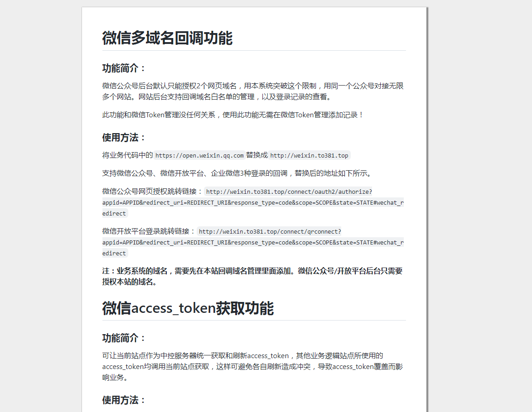Click the word 替换成 between the two URLs
532x412 pixels.
pos(257,156)
